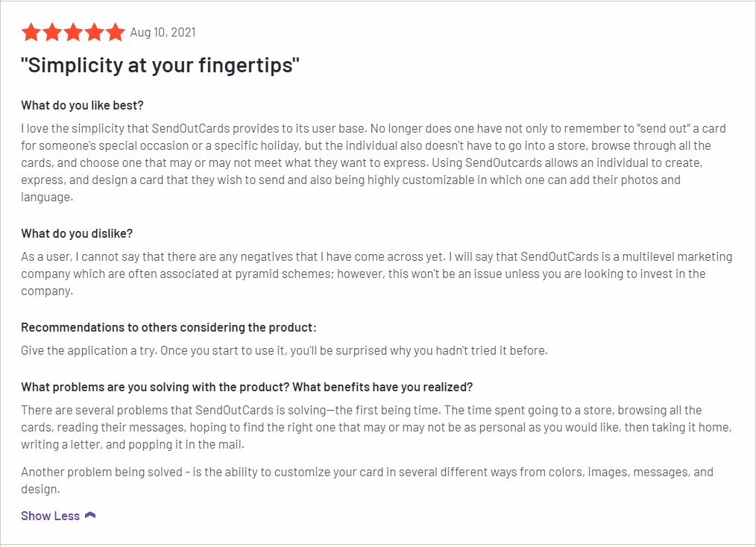
Task: Click the third orange rating star
Action: pyautogui.click(x=73, y=32)
